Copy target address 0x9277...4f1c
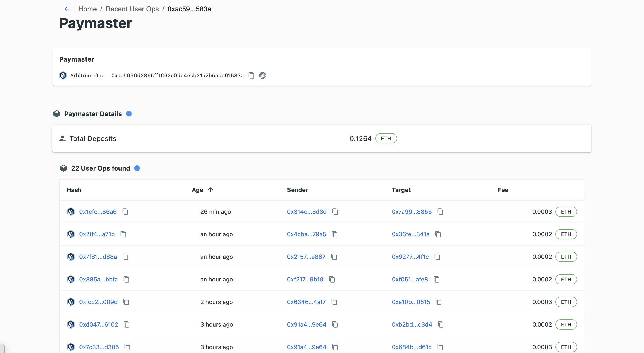The image size is (644, 353). pyautogui.click(x=437, y=257)
